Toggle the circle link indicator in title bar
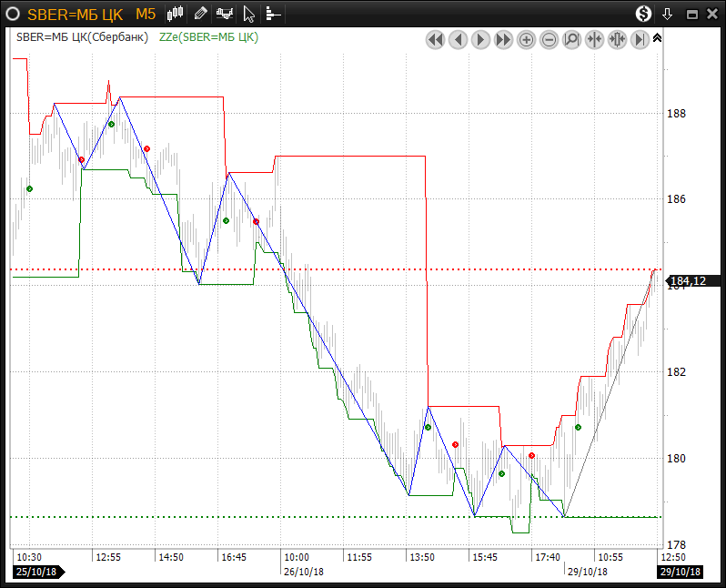Screen dimensions: 726x588 coord(13,14)
